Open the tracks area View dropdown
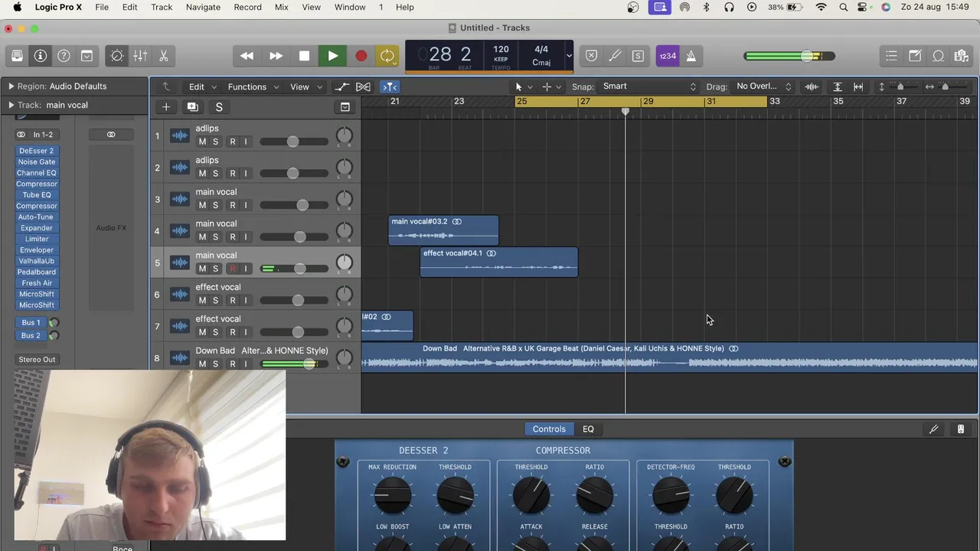980x551 pixels. (x=306, y=86)
